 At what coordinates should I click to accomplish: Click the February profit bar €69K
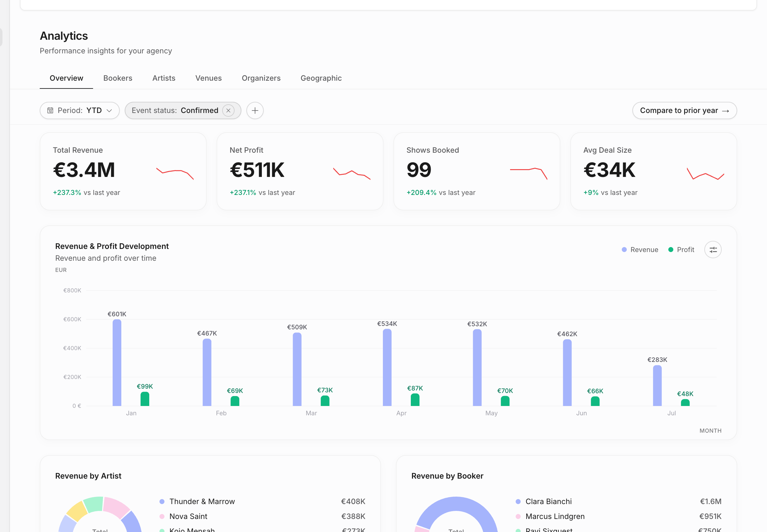tap(235, 401)
